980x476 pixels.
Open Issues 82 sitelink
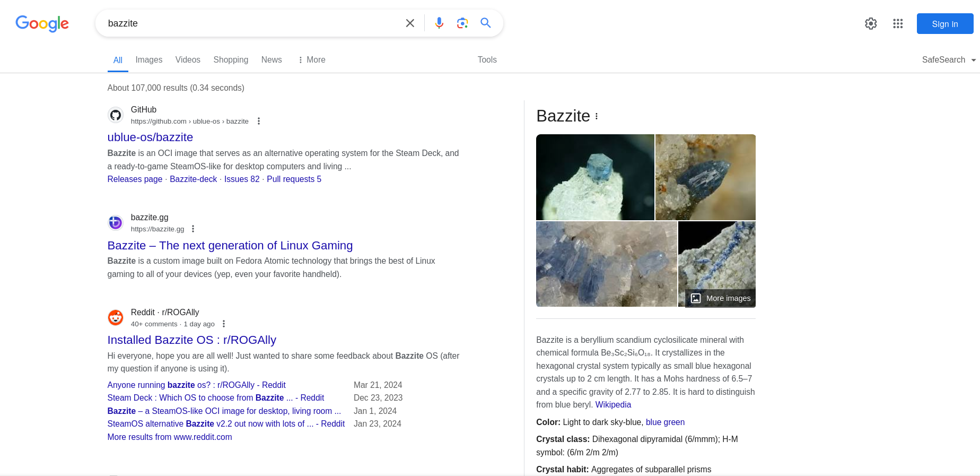click(242, 179)
